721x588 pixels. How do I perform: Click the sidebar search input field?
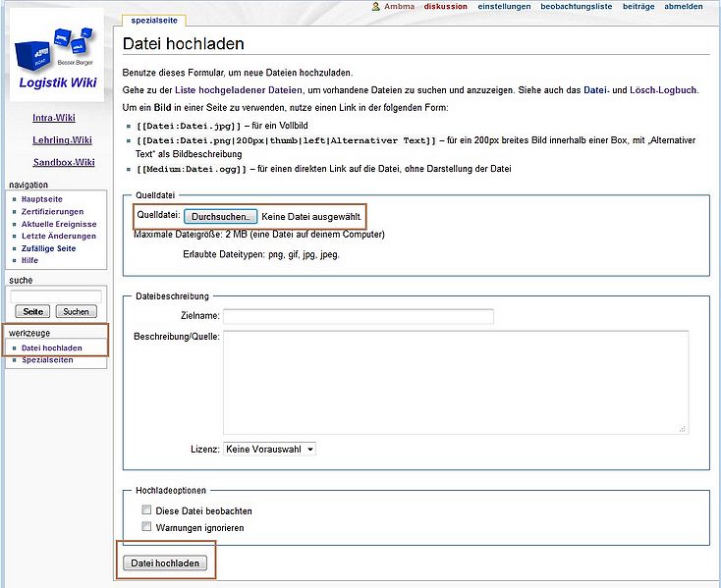click(x=56, y=296)
